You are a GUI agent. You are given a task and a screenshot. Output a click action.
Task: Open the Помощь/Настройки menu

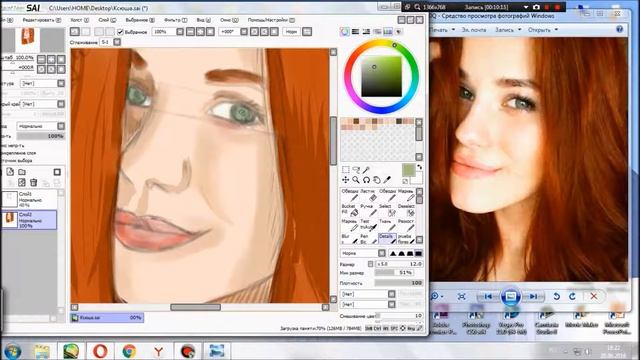[x=271, y=20]
